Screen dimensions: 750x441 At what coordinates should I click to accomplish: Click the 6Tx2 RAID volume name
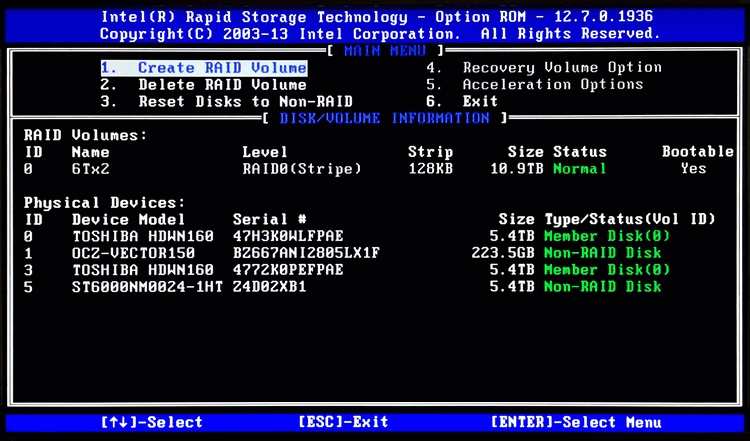pos(94,169)
